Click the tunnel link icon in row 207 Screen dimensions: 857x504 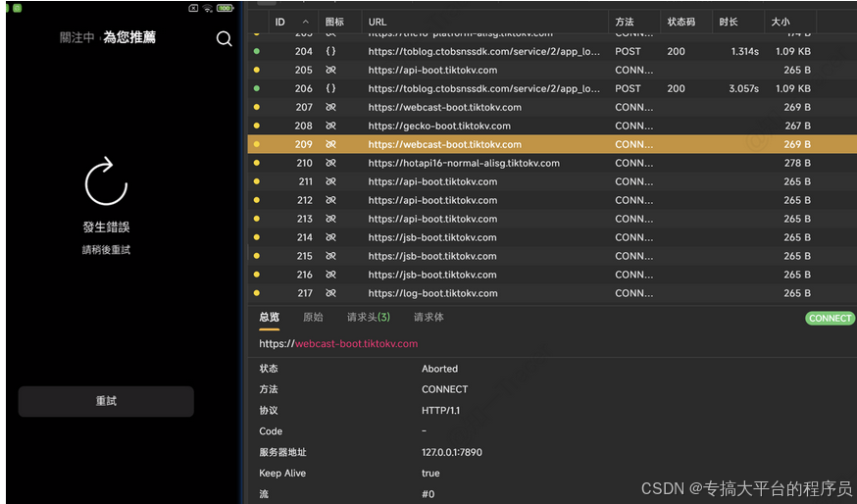(x=330, y=107)
